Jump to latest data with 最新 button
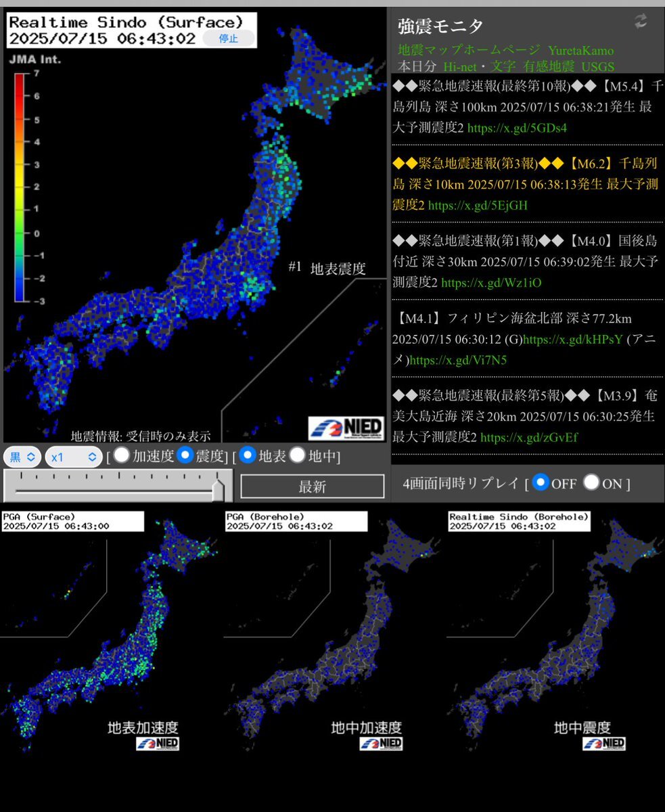This screenshot has height=812, width=665. click(x=313, y=487)
